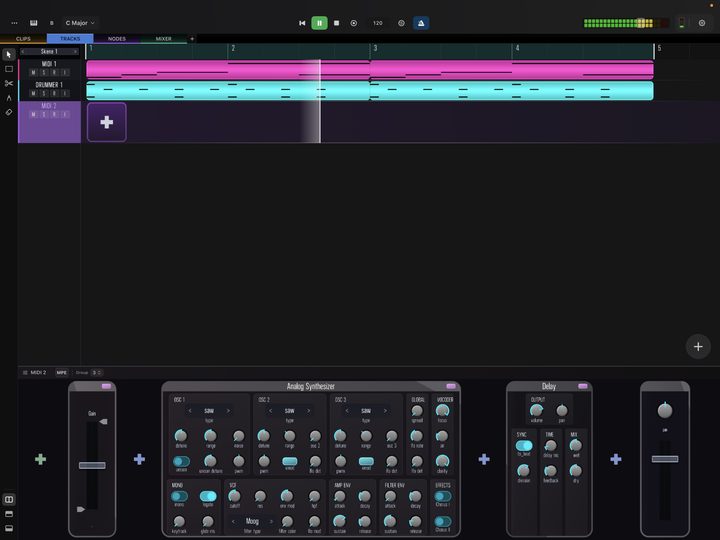Select next OSC 1 waveform type
Viewport: 720px width, 540px height.
pyautogui.click(x=228, y=411)
